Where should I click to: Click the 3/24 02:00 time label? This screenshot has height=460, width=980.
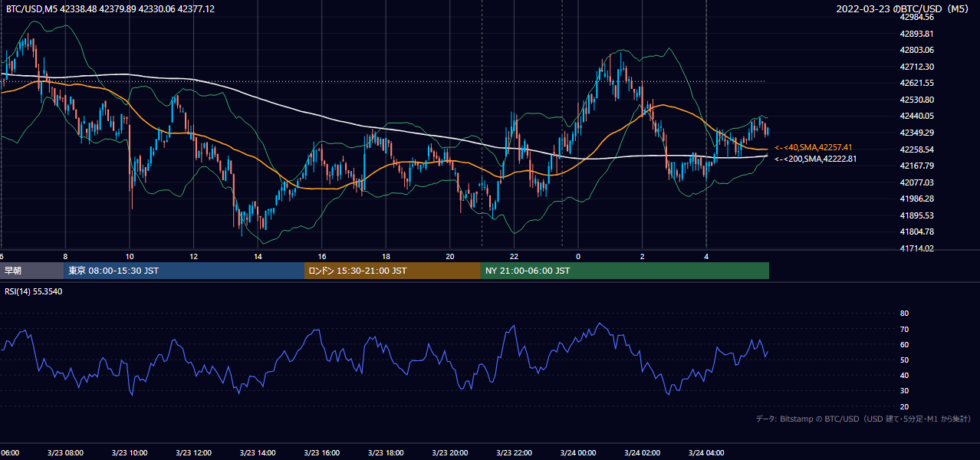coord(641,453)
